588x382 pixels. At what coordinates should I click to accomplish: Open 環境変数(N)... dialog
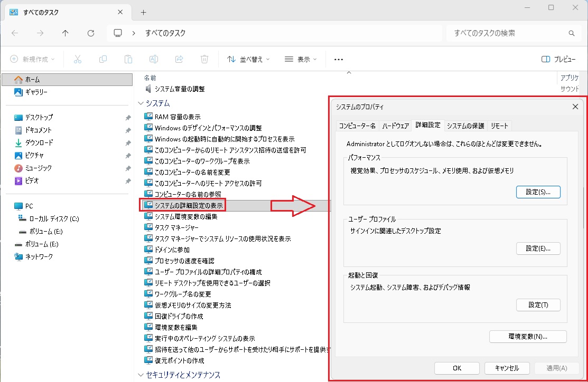click(x=528, y=336)
